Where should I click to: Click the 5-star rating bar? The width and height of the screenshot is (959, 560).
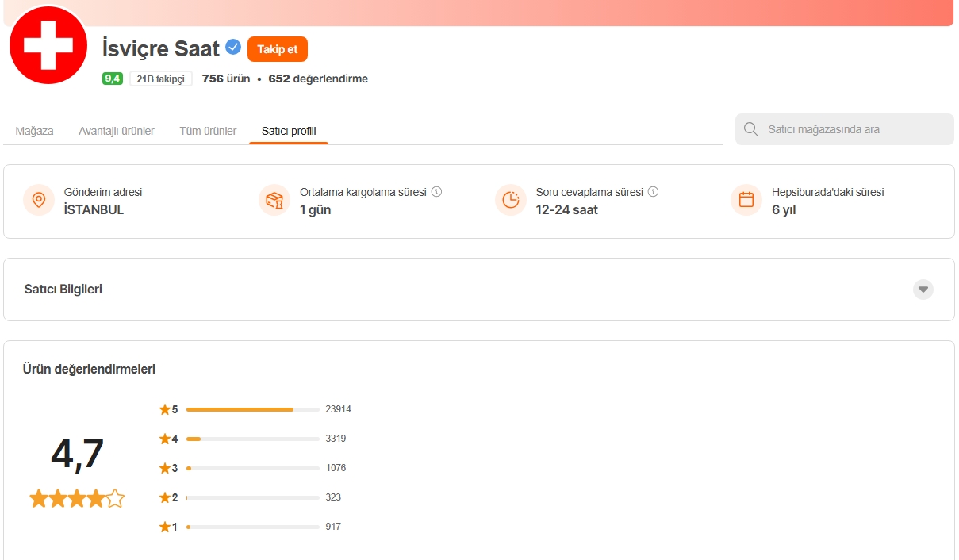252,409
